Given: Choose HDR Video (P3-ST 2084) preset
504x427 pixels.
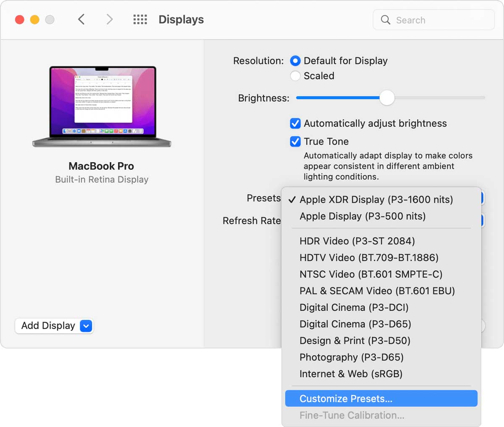Looking at the screenshot, I should coord(381,241).
